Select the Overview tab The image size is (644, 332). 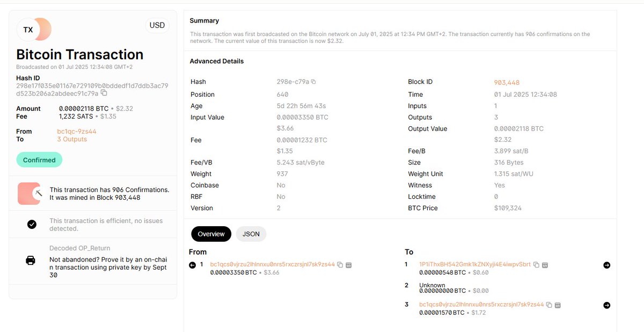(211, 234)
